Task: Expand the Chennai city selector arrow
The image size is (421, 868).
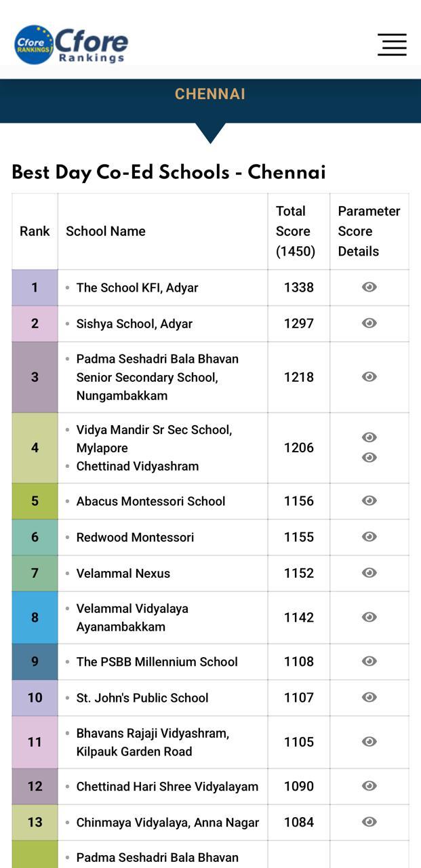Action: pyautogui.click(x=210, y=133)
